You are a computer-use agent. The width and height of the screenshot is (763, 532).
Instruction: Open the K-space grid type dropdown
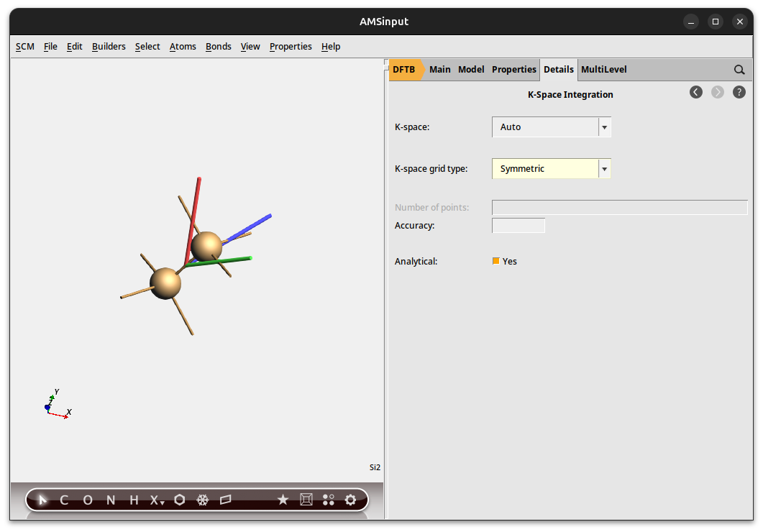(604, 168)
